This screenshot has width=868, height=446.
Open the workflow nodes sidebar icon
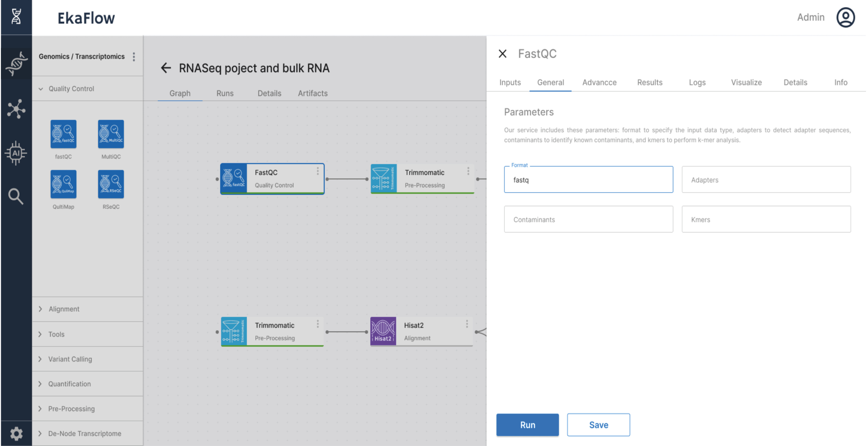[16, 109]
